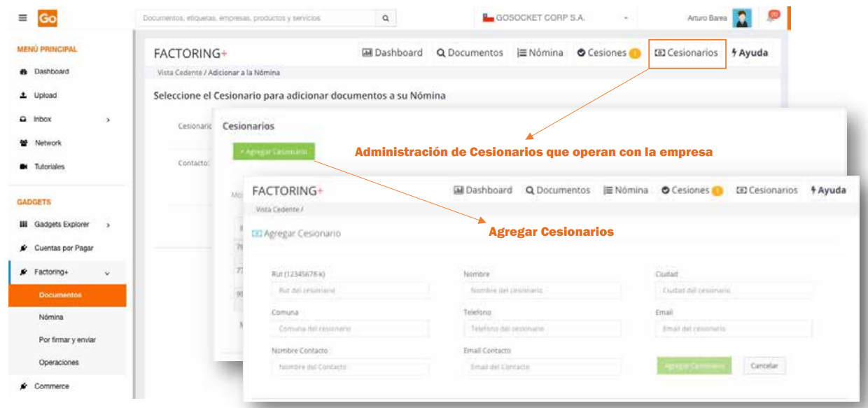The image size is (868, 408).
Task: Open Cuentas por Pagar gadget
Action: tap(64, 248)
